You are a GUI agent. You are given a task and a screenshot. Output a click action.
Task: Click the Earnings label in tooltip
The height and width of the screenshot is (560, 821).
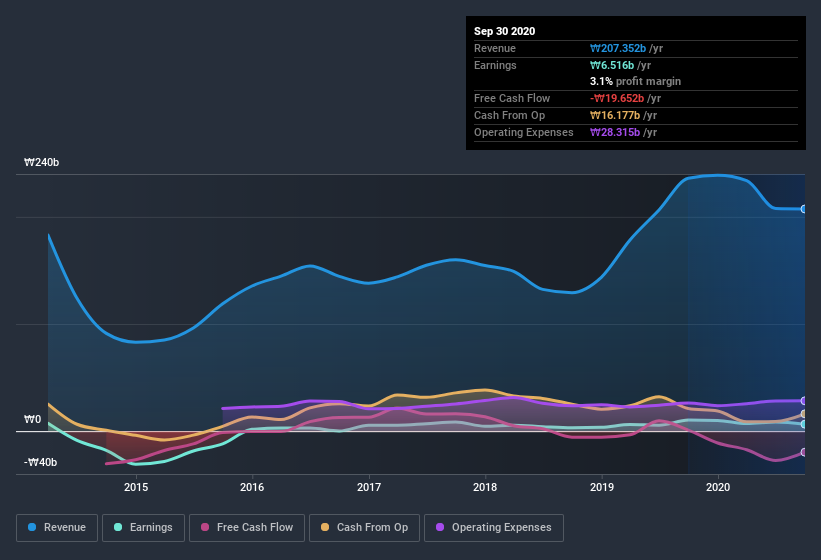[x=495, y=65]
